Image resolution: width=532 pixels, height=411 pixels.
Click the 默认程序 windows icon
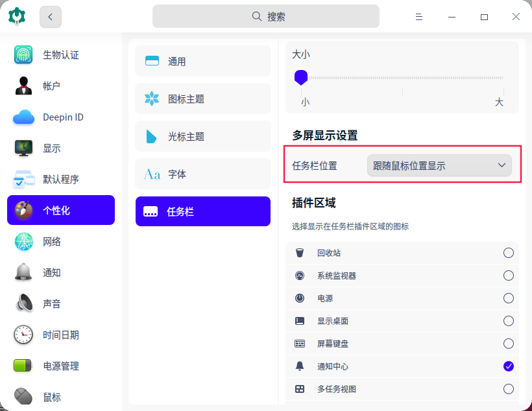[24, 179]
